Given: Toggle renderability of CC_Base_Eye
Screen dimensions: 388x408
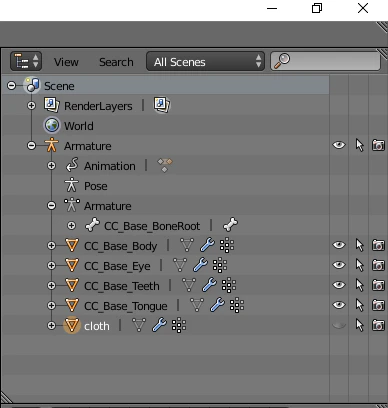Looking at the screenshot, I should tap(378, 265).
